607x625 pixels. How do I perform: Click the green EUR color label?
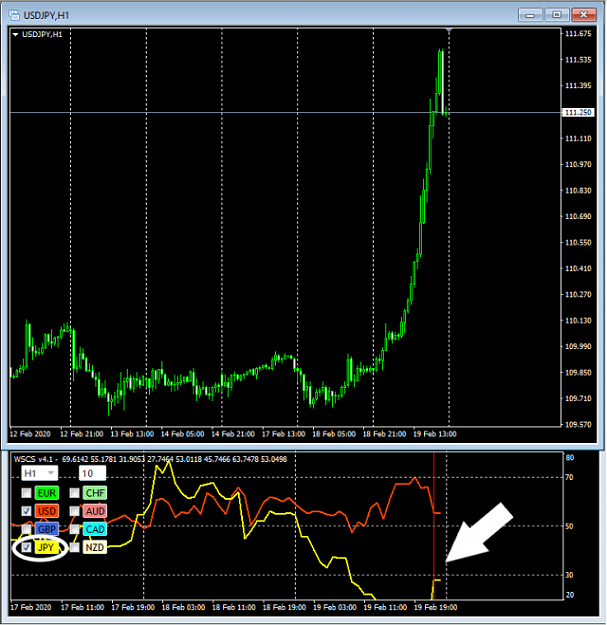(47, 493)
